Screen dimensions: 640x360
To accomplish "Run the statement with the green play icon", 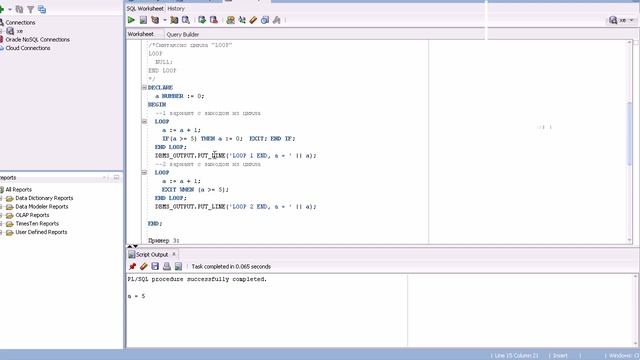I will [x=131, y=20].
